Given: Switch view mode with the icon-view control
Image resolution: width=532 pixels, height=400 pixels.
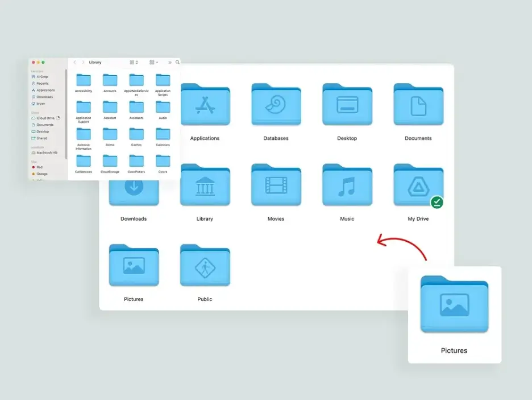Looking at the screenshot, I should (x=134, y=63).
